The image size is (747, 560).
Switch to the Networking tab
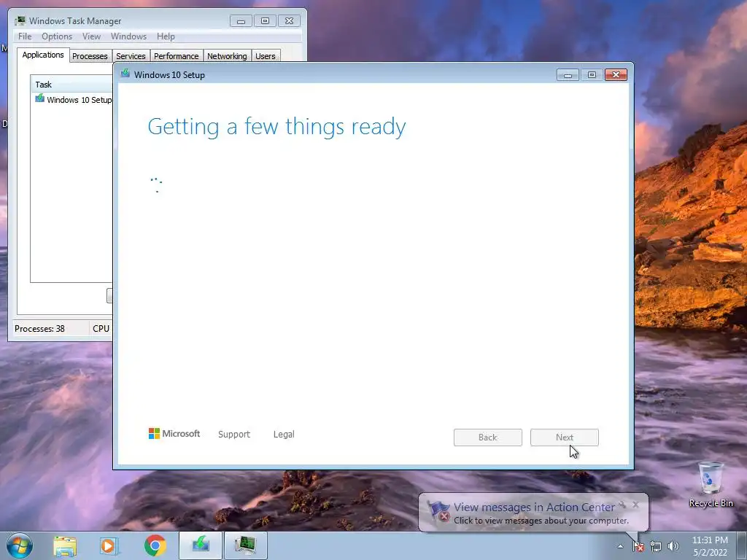228,56
